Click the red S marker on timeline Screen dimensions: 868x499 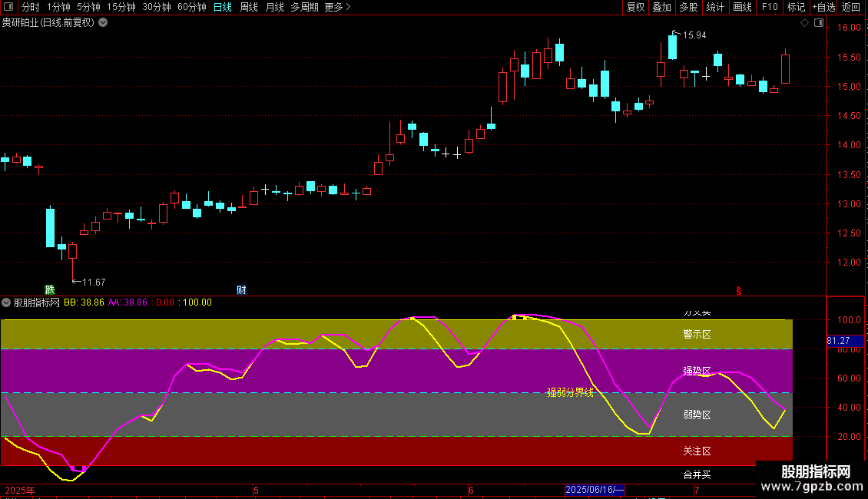click(x=738, y=291)
